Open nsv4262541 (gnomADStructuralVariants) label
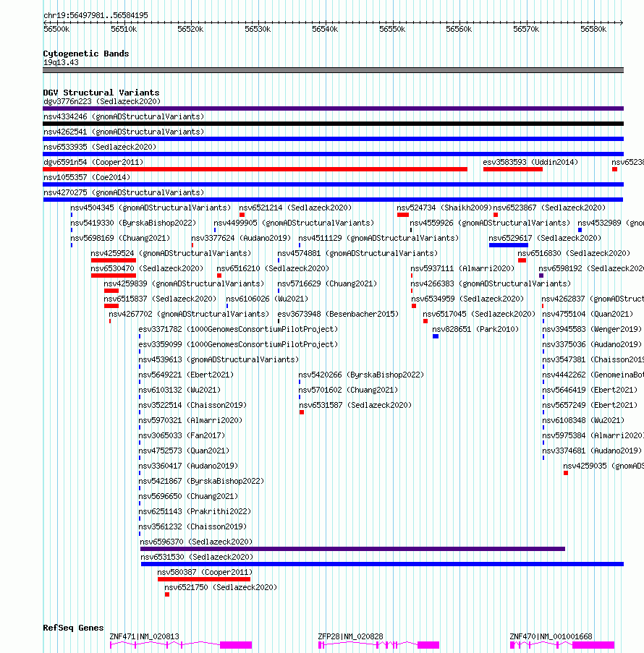This screenshot has width=644, height=653. pyautogui.click(x=124, y=132)
